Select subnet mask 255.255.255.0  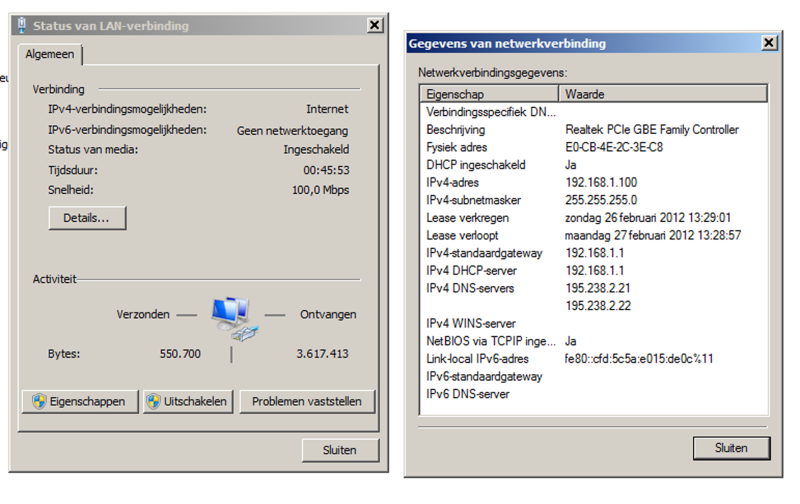[x=601, y=200]
